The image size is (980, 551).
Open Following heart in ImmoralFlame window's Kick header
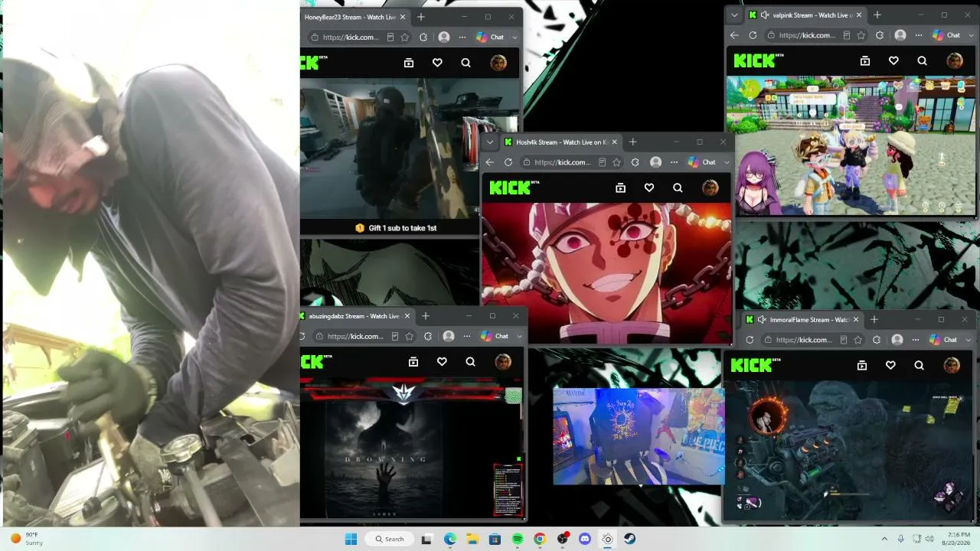point(890,366)
